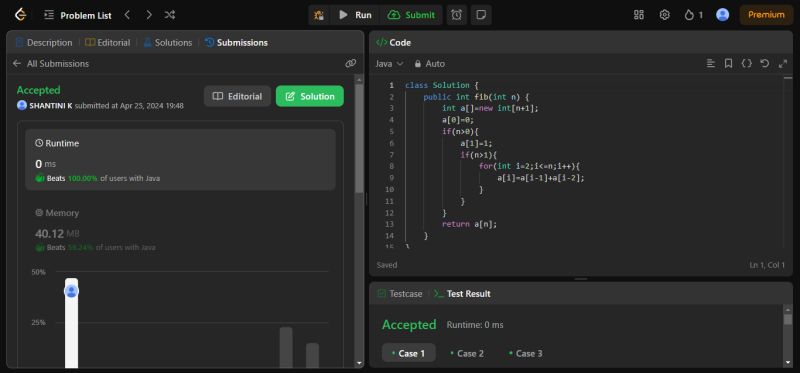Open the Editorial button in submission
800x373 pixels.
[x=237, y=96]
